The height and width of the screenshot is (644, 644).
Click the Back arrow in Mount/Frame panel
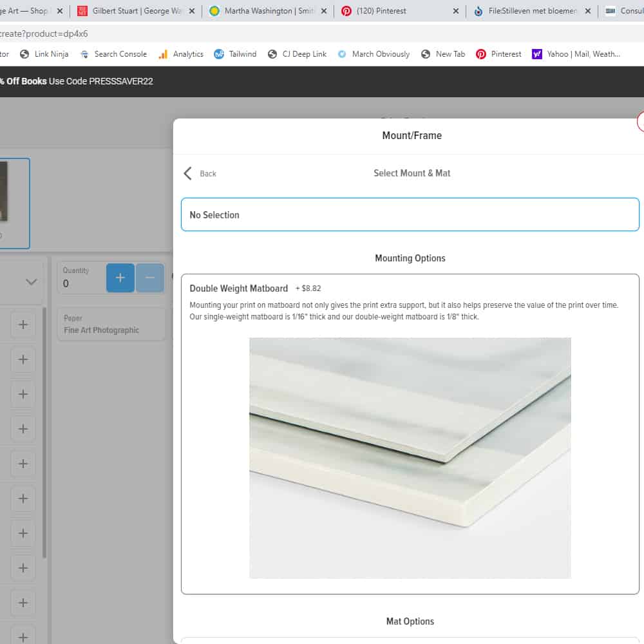pos(188,173)
